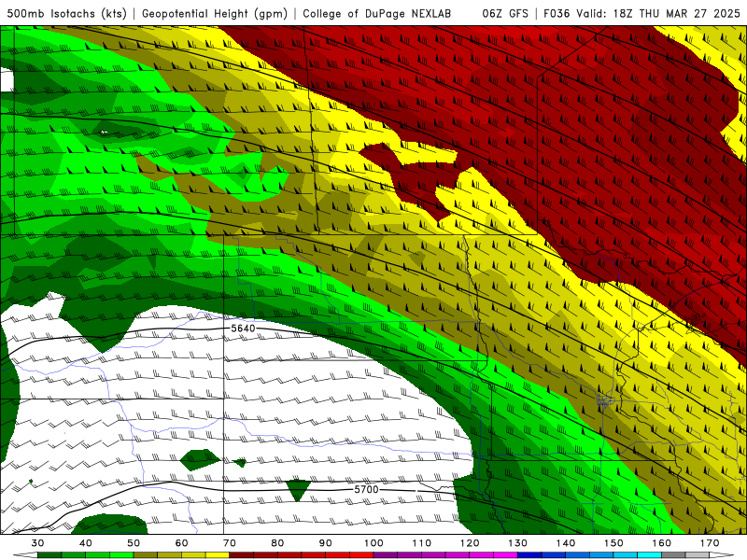The width and height of the screenshot is (747, 560).
Task: Click the '06Z GFS' model run text
Action: (505, 13)
